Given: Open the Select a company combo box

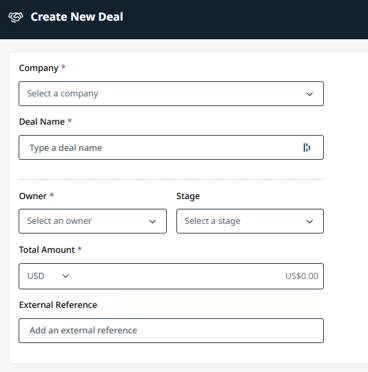Looking at the screenshot, I should coord(171,94).
